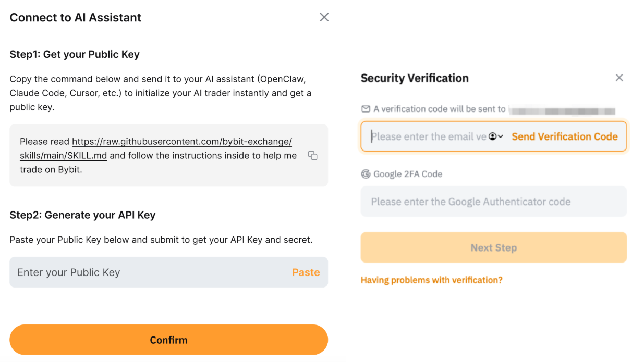
Task: Open the autofill account dropdown in email field
Action: 496,136
